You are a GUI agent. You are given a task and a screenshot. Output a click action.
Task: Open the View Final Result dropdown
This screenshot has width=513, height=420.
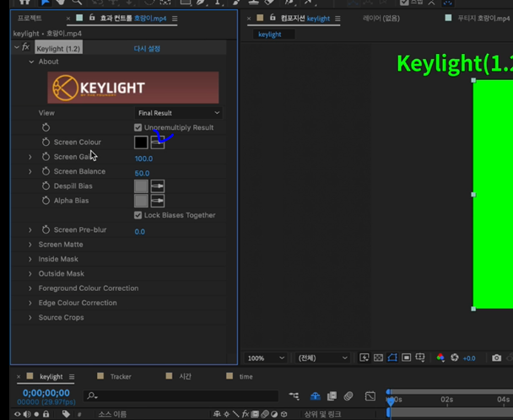178,113
